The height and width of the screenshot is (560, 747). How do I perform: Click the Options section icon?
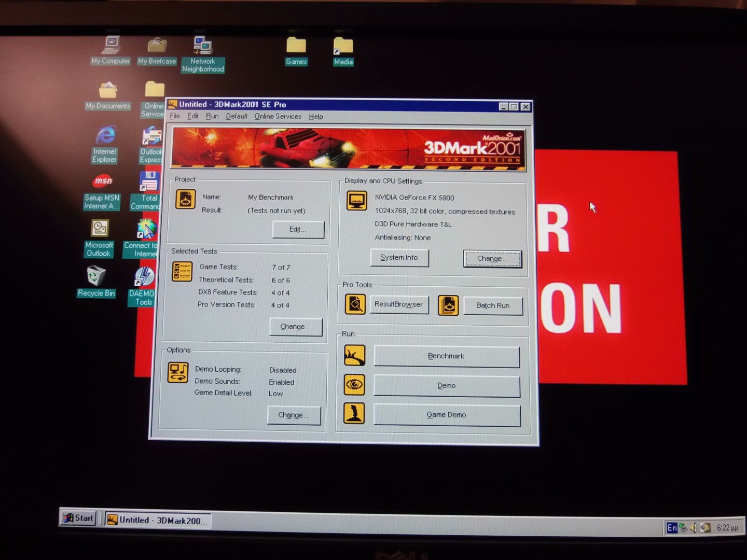[178, 373]
